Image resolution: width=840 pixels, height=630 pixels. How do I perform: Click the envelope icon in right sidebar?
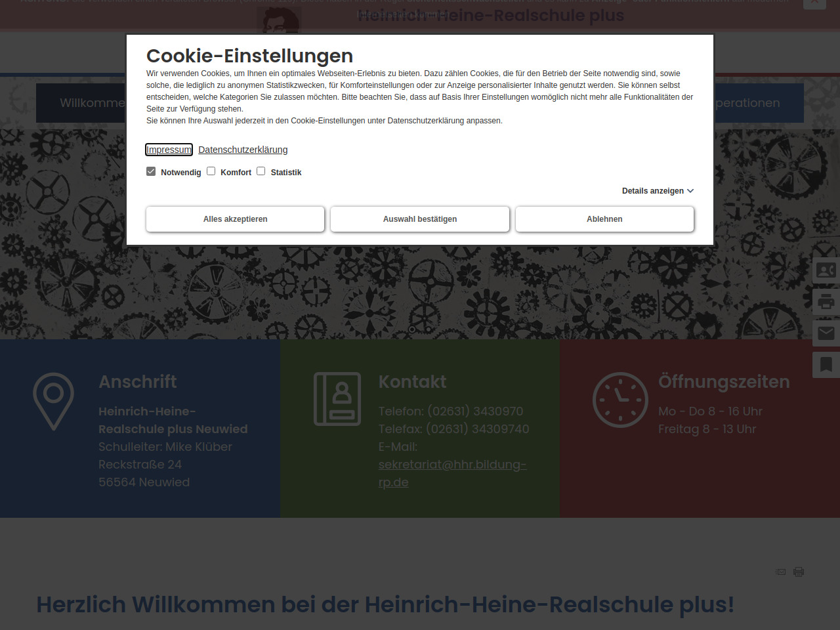point(826,333)
